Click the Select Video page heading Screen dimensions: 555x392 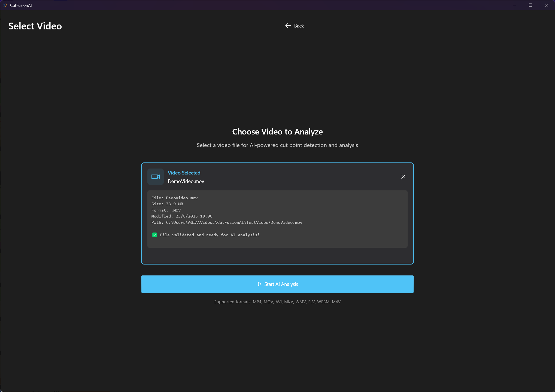coord(35,26)
